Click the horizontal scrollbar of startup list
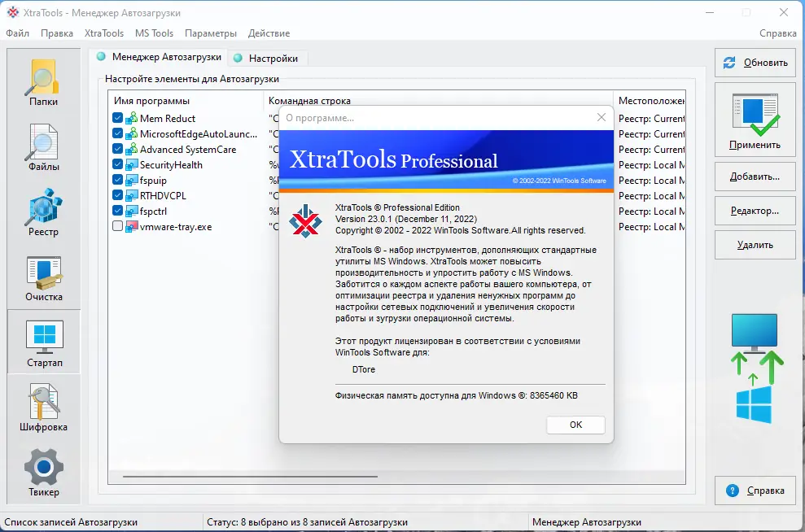Image resolution: width=805 pixels, height=532 pixels. point(250,477)
